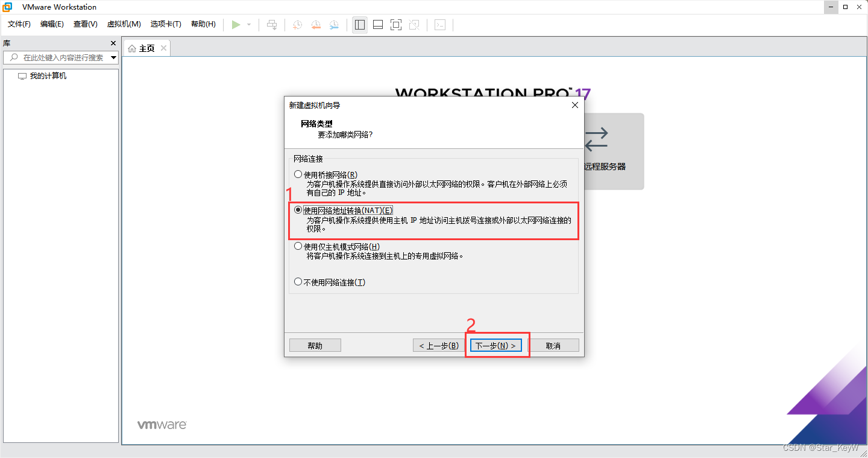Start the virtual machine with the power icon
Image resolution: width=868 pixels, height=458 pixels.
pyautogui.click(x=236, y=25)
